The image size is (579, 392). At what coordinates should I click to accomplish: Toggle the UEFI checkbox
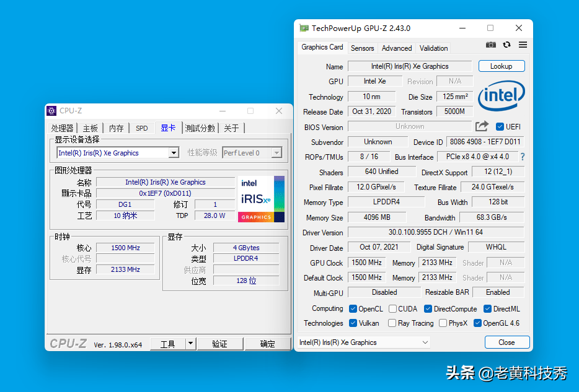(x=500, y=127)
